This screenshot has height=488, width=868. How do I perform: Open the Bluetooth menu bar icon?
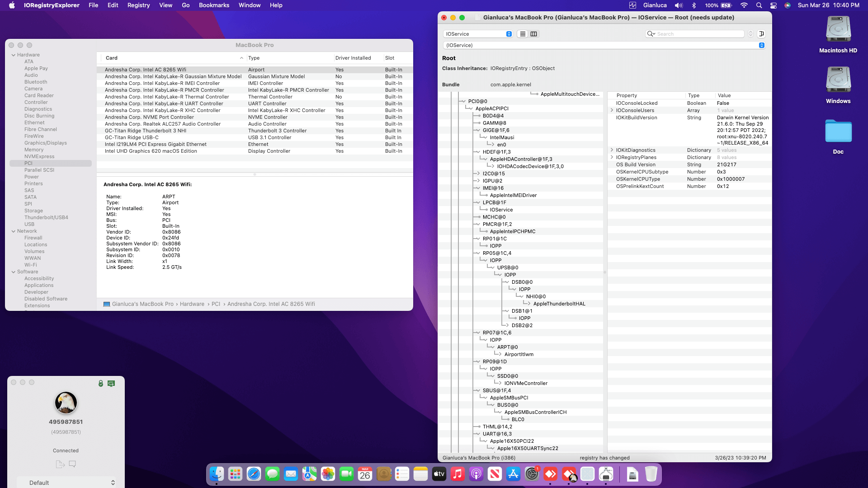point(694,5)
